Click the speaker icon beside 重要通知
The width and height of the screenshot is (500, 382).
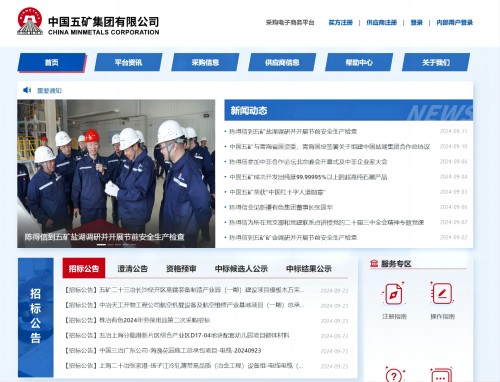point(27,90)
